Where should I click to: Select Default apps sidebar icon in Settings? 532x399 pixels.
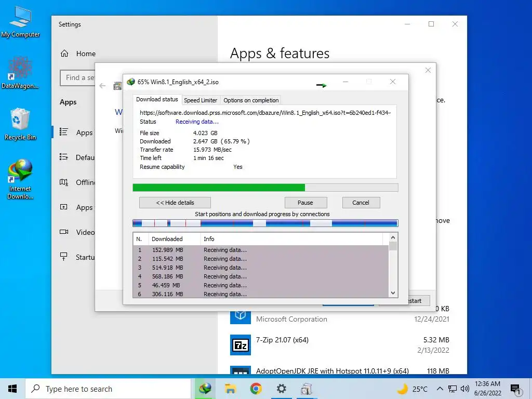tap(63, 157)
